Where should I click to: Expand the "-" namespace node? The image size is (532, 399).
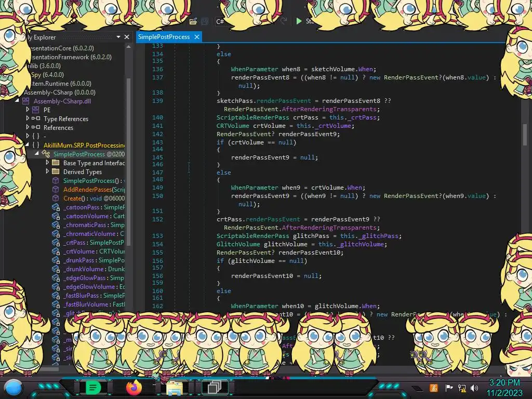coord(28,136)
